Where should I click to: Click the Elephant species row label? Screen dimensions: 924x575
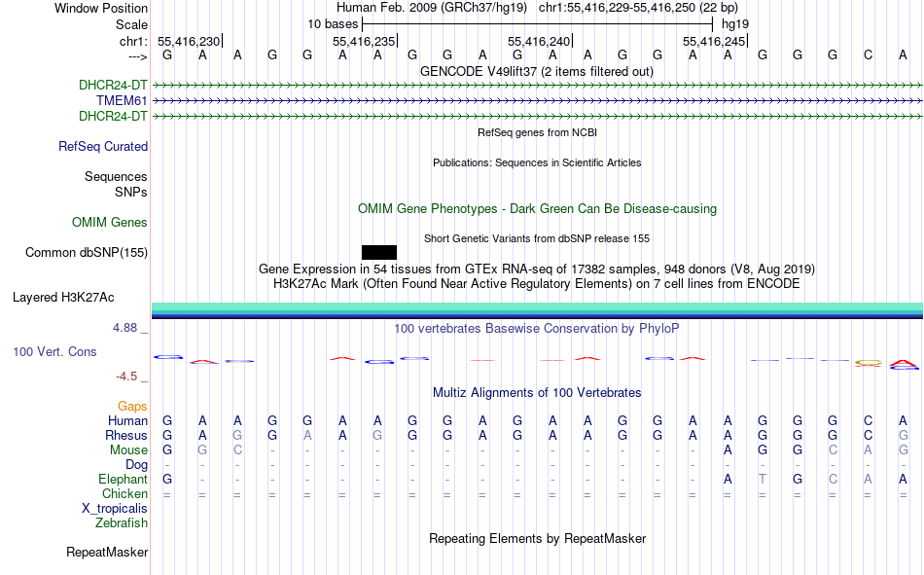click(x=124, y=479)
